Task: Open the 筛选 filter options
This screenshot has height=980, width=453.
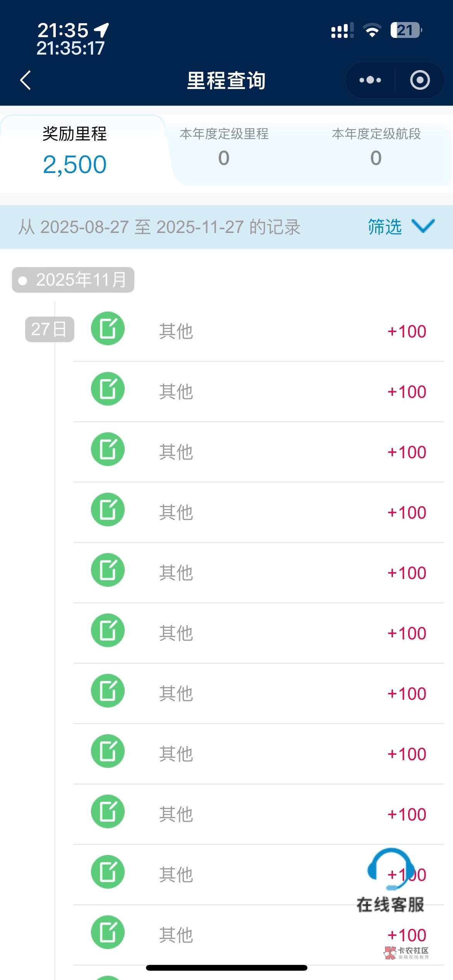Action: coord(385,227)
